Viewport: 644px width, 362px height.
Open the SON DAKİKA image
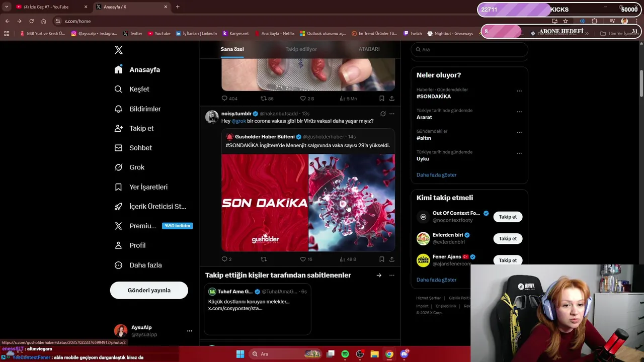(265, 203)
